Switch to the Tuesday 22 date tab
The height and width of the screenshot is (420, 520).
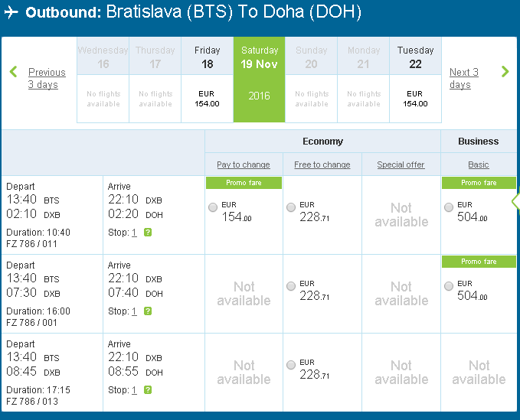[416, 80]
